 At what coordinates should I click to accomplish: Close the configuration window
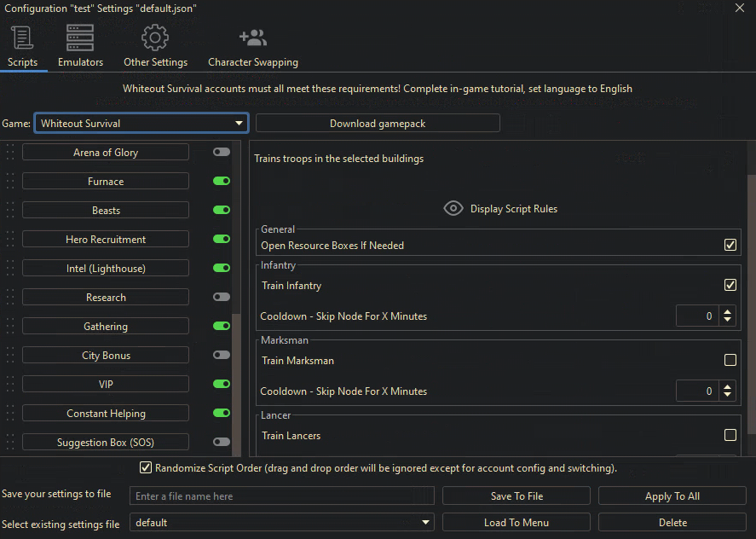pos(740,8)
